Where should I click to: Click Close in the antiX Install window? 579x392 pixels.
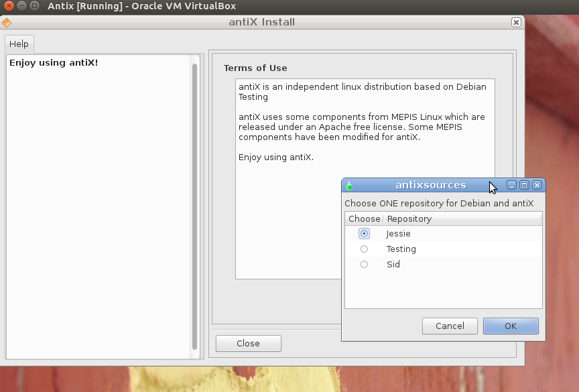point(249,343)
